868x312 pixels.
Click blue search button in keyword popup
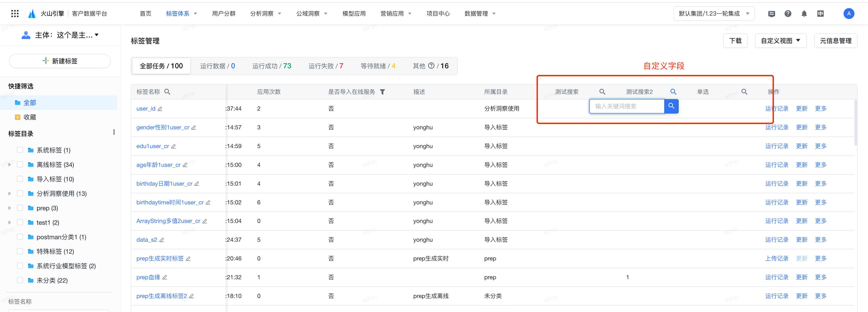coord(671,106)
